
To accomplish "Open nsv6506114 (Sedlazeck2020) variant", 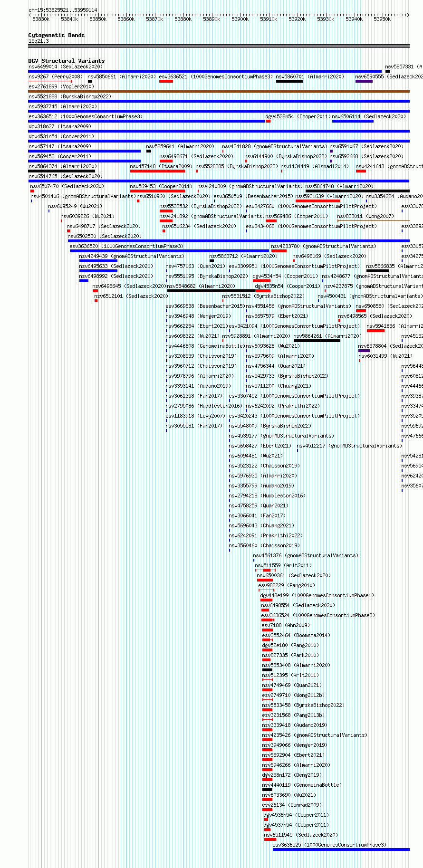I will coord(369,116).
